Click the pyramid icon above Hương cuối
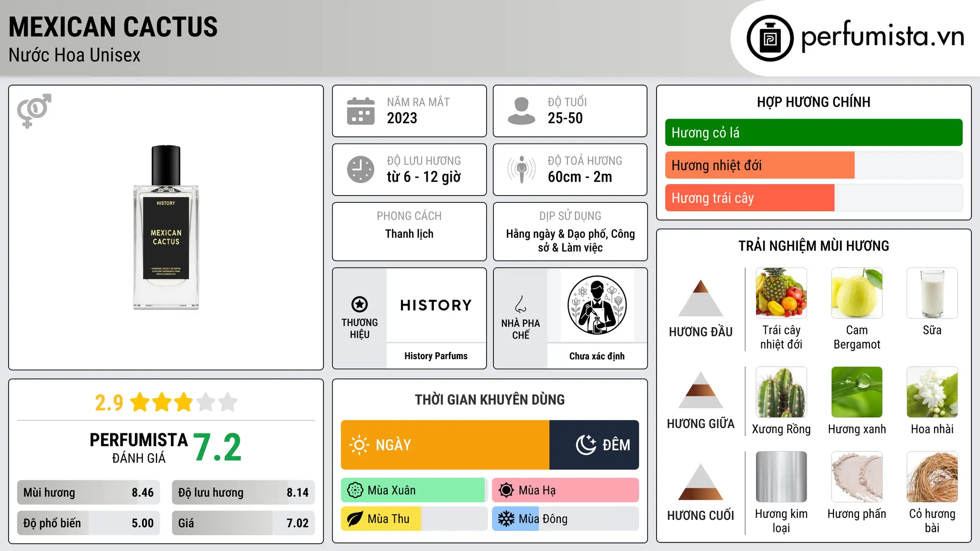 [701, 482]
